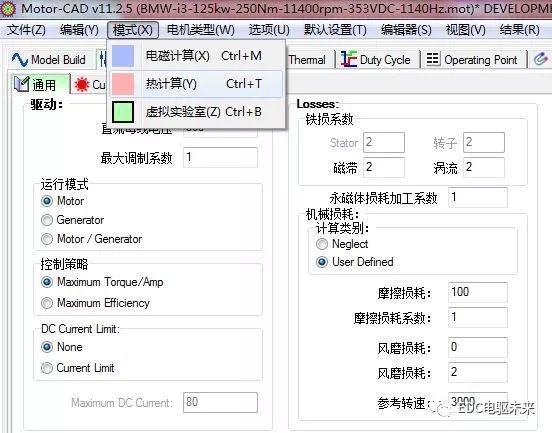
Task: Click the 驱动: section heading
Action: 46,104
